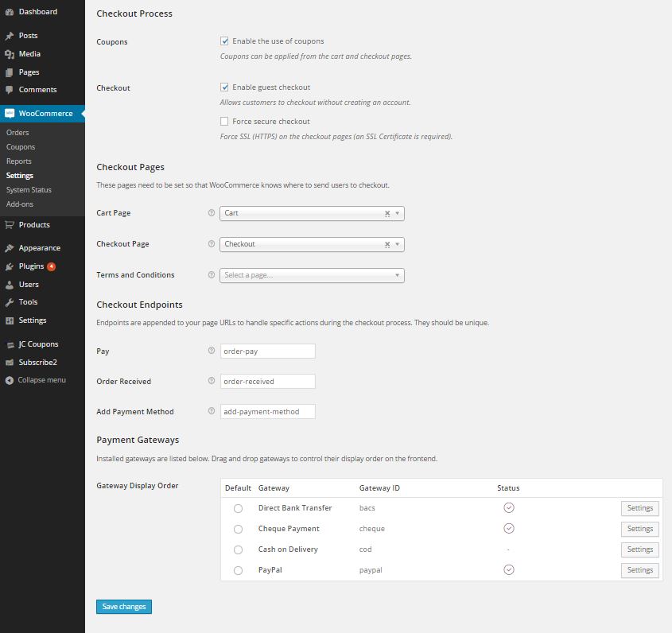672x633 pixels.
Task: Select the Products icon in sidebar
Action: pyautogui.click(x=11, y=224)
